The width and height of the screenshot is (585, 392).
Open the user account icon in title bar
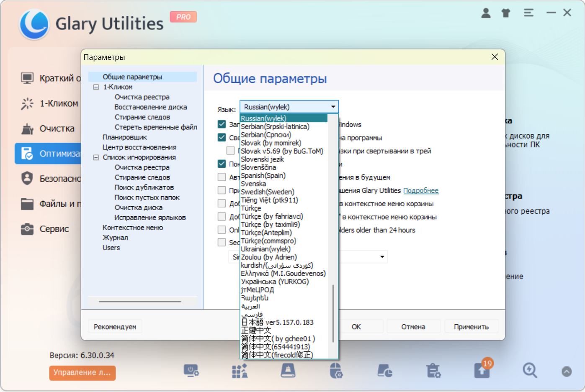(486, 13)
